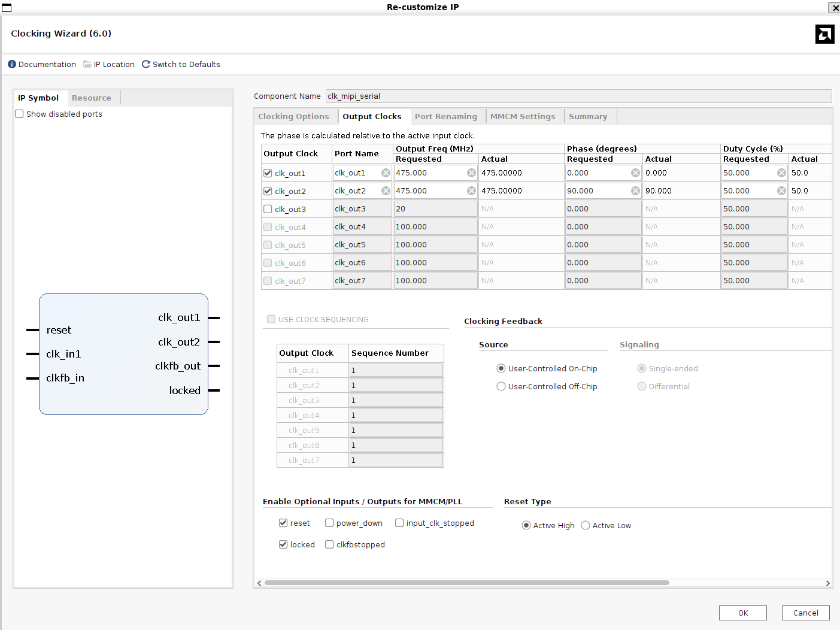Clear the clk_out2 requested frequency value
The width and height of the screenshot is (840, 630).
[471, 191]
